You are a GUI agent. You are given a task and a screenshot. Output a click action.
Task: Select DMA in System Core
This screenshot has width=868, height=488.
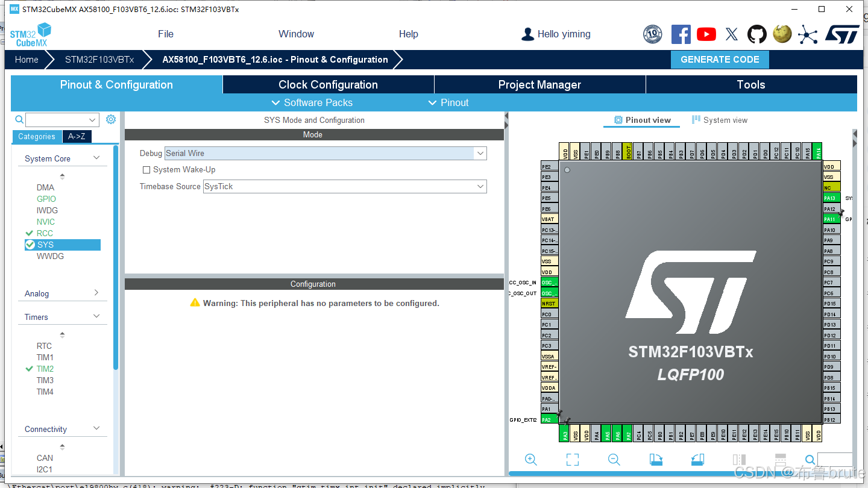click(45, 187)
